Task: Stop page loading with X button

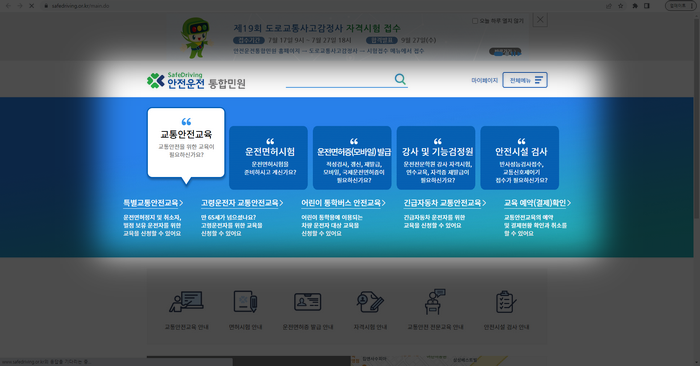Action: (x=32, y=6)
